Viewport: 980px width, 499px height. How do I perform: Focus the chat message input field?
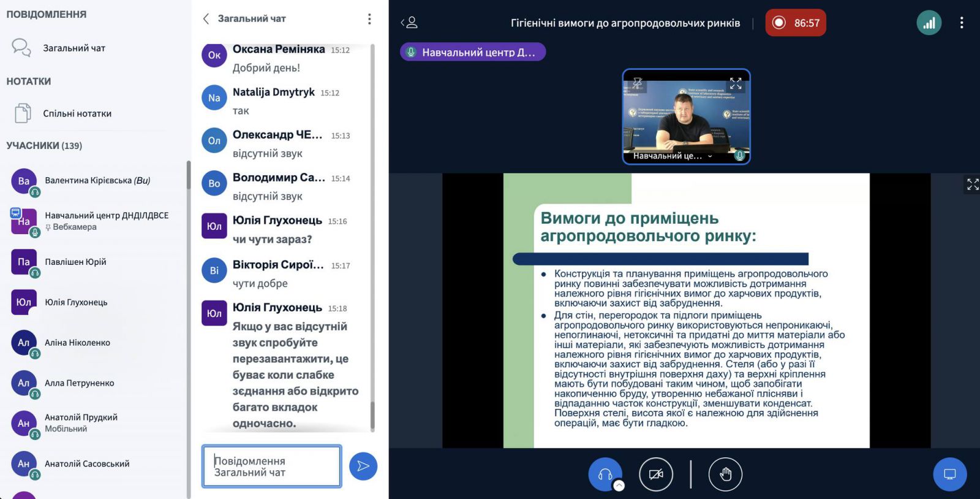(x=271, y=467)
